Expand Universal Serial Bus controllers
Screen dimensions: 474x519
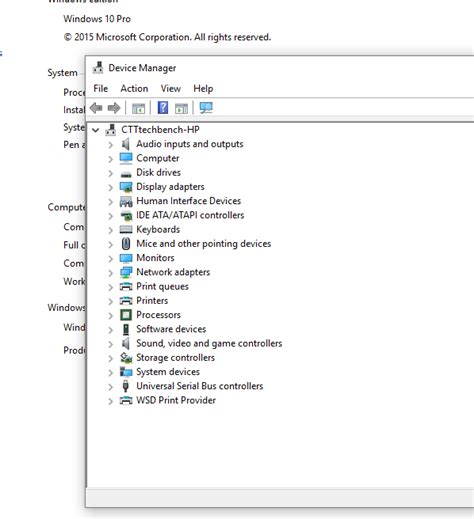click(110, 387)
